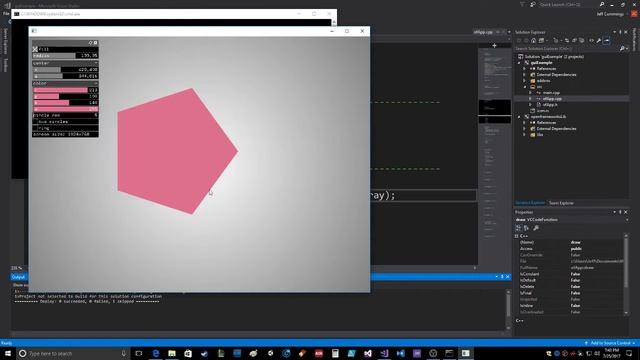Expand References under guiExample project
This screenshot has width=640, height=360.
525,69
